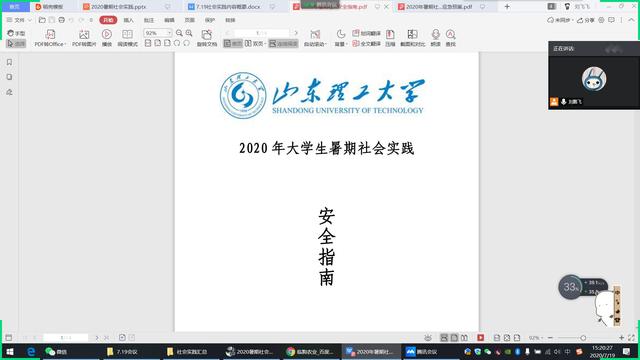
Task: Start playback with the 播放 icon
Action: 107,38
